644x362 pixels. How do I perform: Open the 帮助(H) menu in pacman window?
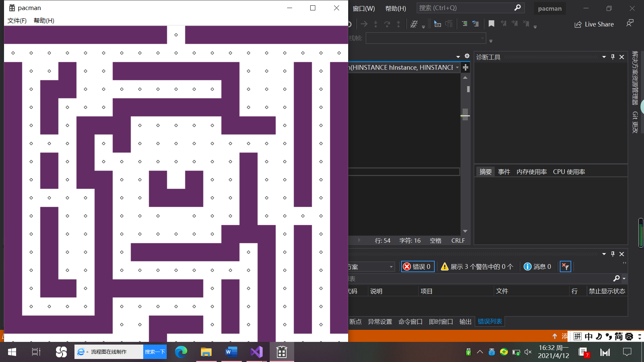[44, 21]
